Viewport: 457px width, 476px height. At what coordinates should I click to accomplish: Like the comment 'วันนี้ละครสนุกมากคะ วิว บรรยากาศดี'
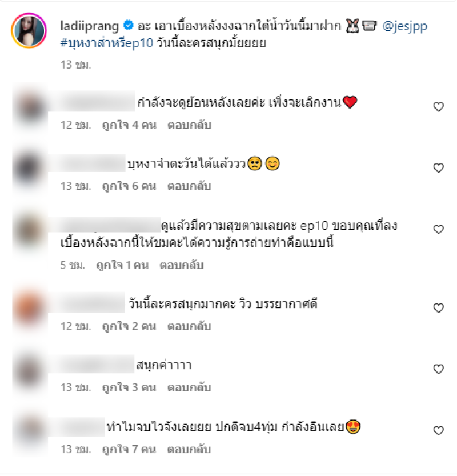coord(438,308)
